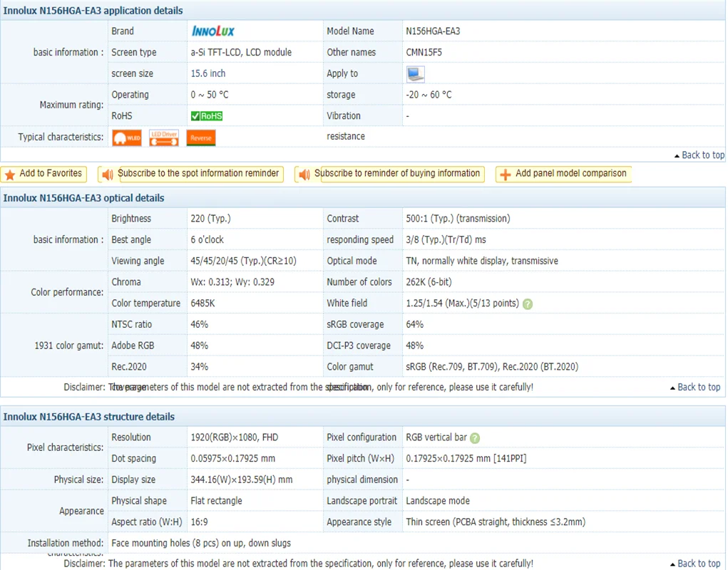The height and width of the screenshot is (570, 728).
Task: Click Add to Favorites button
Action: pyautogui.click(x=43, y=174)
